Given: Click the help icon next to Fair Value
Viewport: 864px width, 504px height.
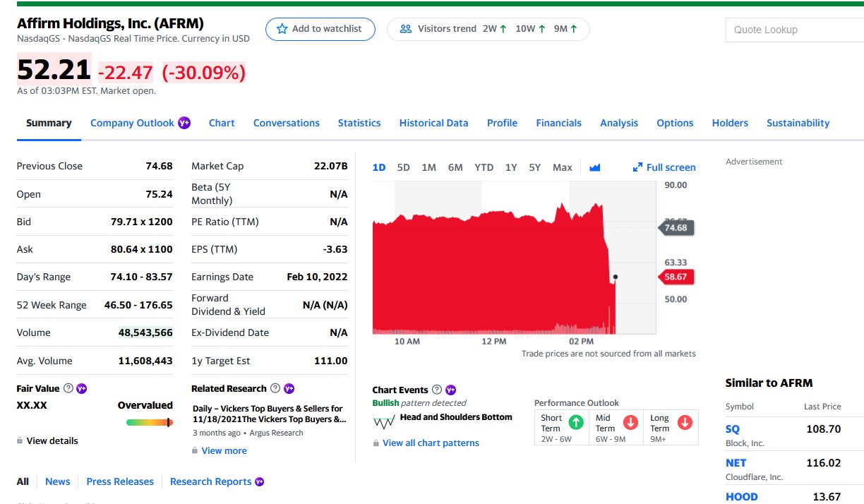Looking at the screenshot, I should 68,388.
